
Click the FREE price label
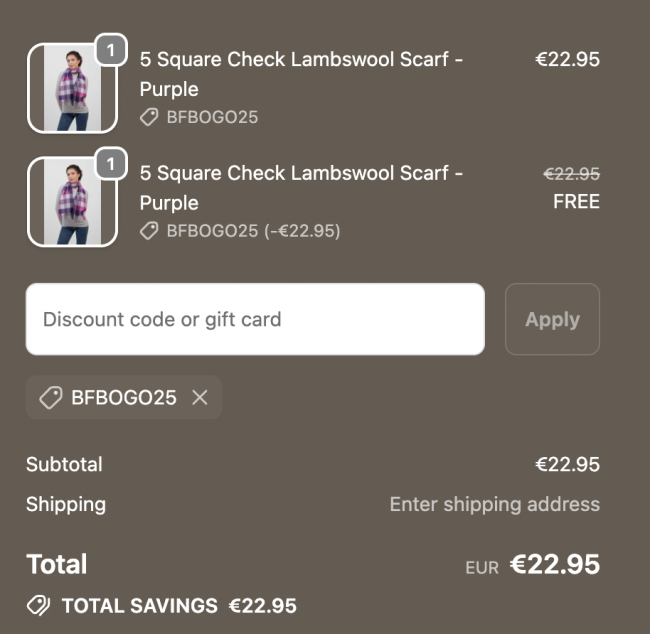(x=576, y=201)
